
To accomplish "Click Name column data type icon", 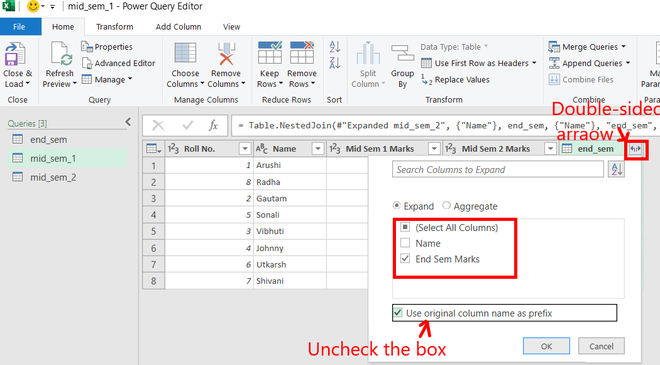I will 261,149.
